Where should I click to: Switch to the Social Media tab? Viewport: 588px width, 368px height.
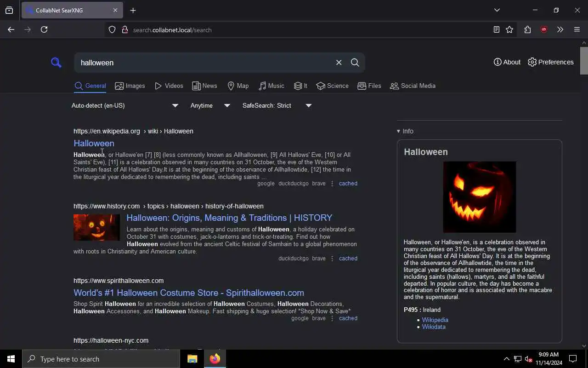click(413, 86)
